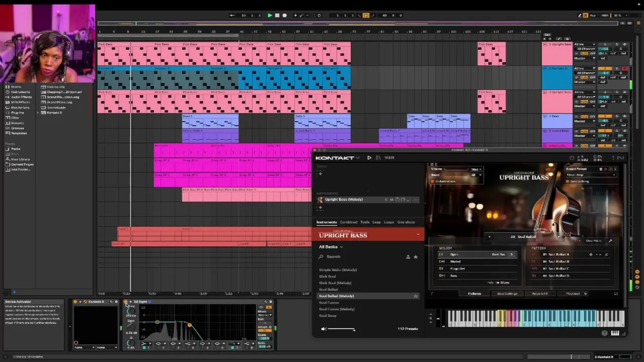Mute the Upright Bass (Melody) instrument
This screenshot has height=362, width=644.
click(x=391, y=200)
